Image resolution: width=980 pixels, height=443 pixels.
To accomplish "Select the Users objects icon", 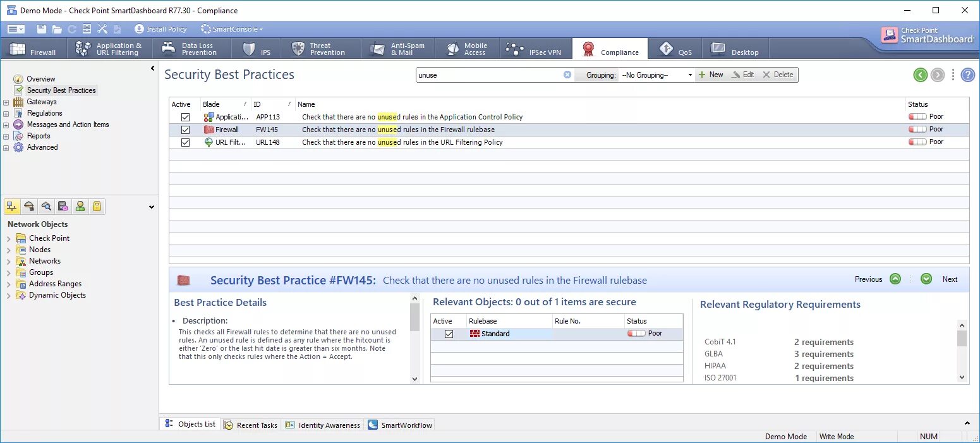I will tap(80, 206).
